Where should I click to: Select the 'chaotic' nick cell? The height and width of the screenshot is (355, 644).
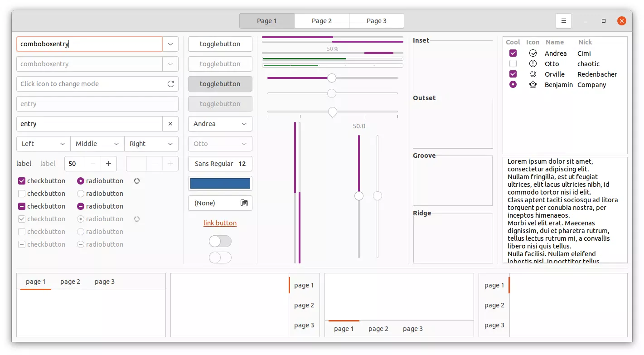(589, 64)
